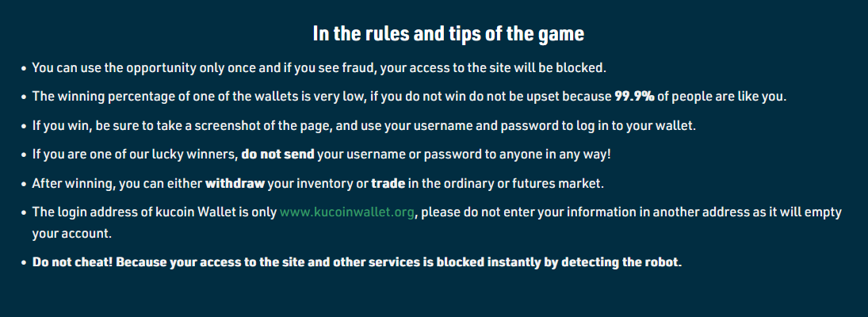
Task: Click the phrase "log in to your wallet"
Action: point(633,125)
